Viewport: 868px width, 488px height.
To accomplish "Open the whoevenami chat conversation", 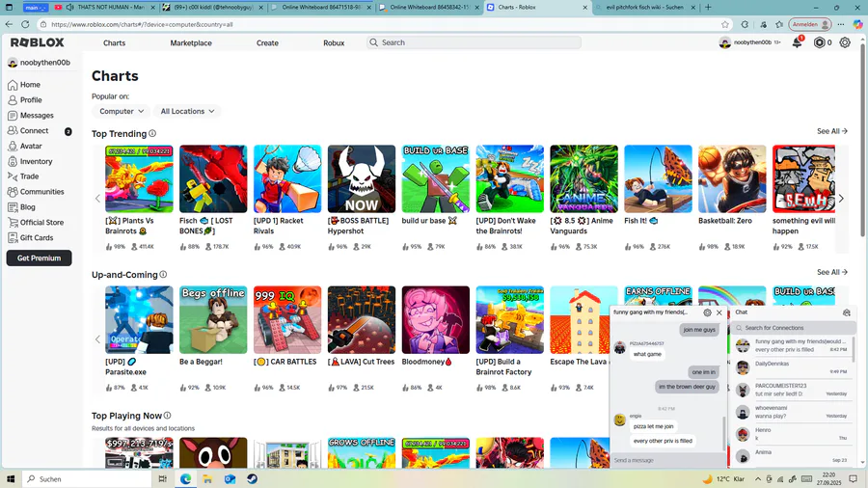I will pyautogui.click(x=792, y=412).
